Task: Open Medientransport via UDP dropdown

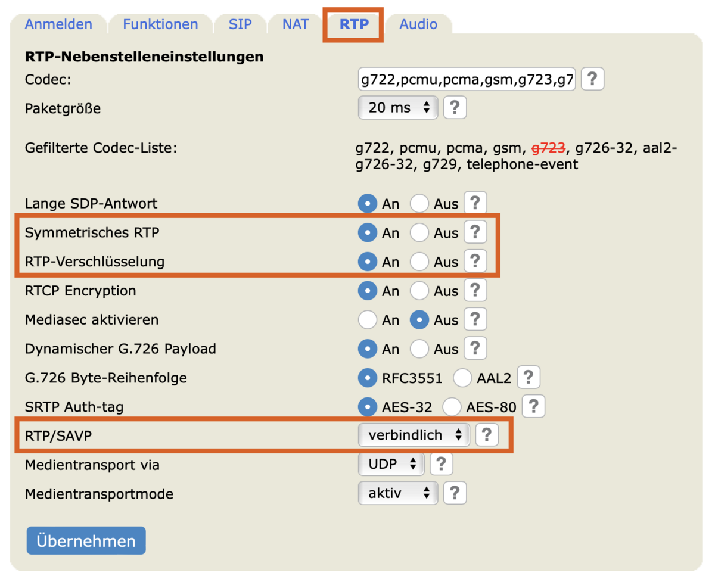Action: [x=391, y=464]
